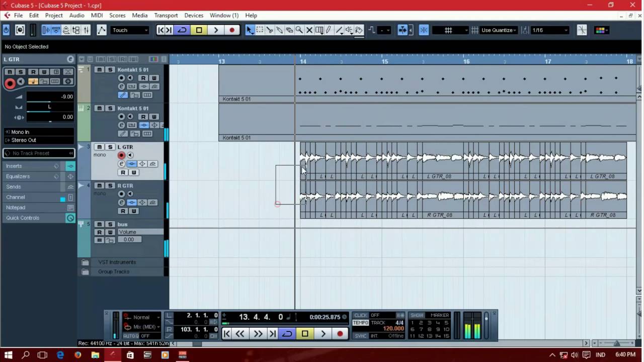Edit L GTR channel settings in Inspector header
The image size is (644, 362).
coord(70,59)
